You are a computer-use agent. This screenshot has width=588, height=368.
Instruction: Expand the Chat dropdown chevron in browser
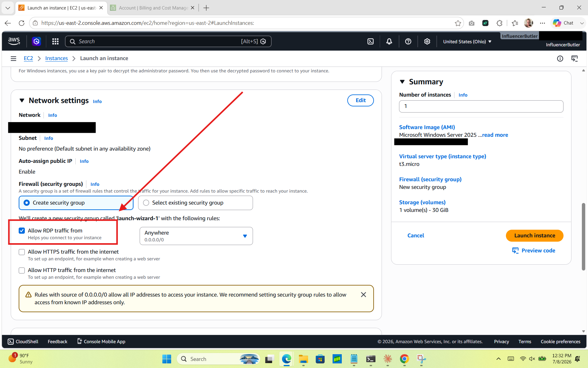pyautogui.click(x=582, y=23)
